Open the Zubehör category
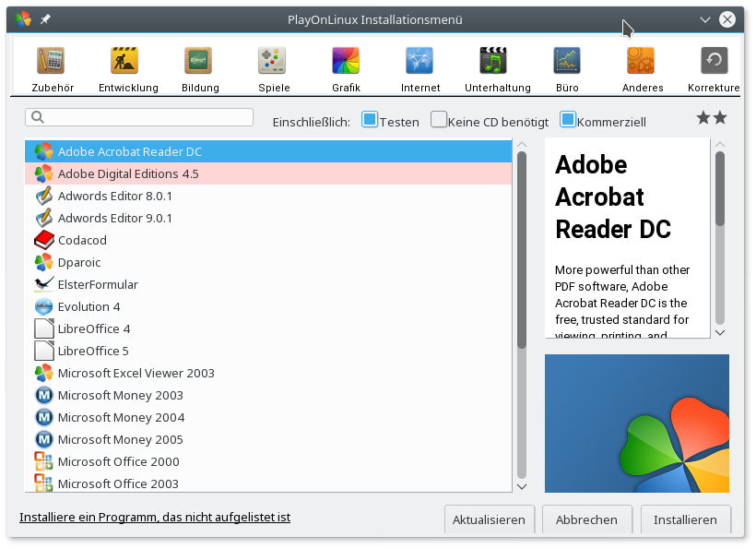Screen dimensions: 756x549 coord(51,62)
